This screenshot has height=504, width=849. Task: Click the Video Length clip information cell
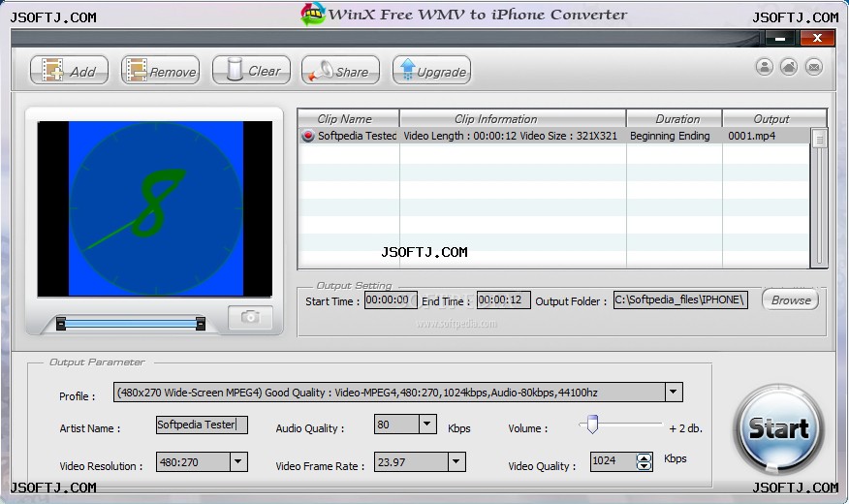click(x=511, y=136)
